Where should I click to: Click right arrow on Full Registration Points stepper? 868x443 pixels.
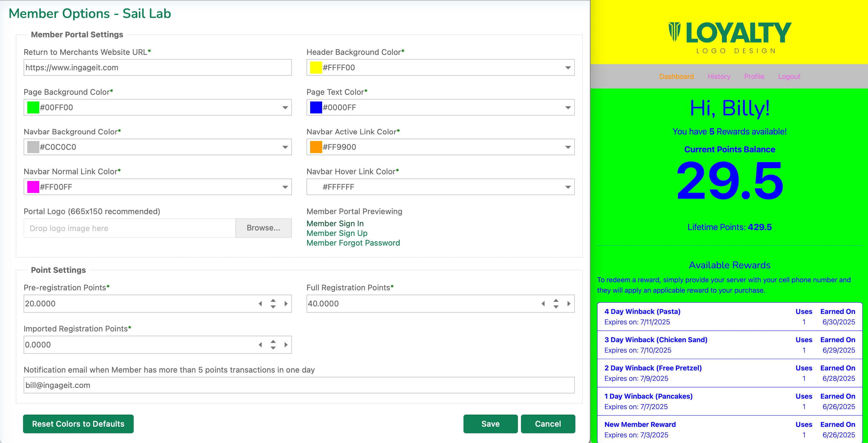(x=569, y=304)
